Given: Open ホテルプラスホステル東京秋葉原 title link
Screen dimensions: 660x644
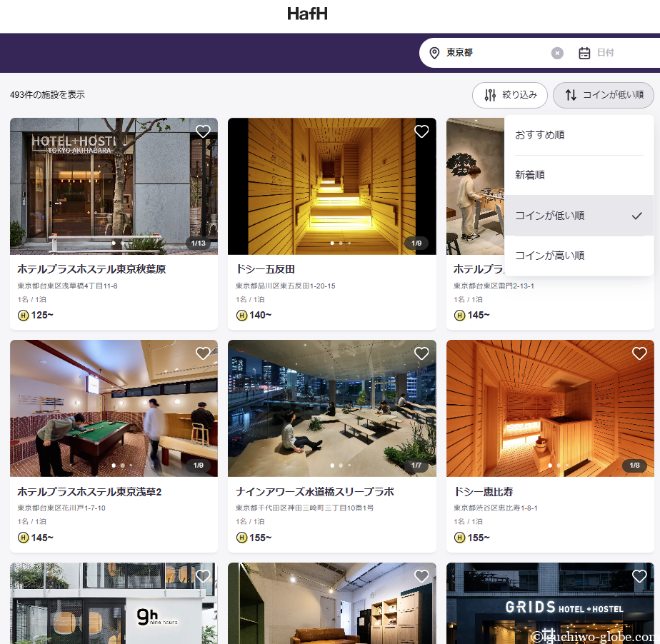Looking at the screenshot, I should [x=91, y=269].
